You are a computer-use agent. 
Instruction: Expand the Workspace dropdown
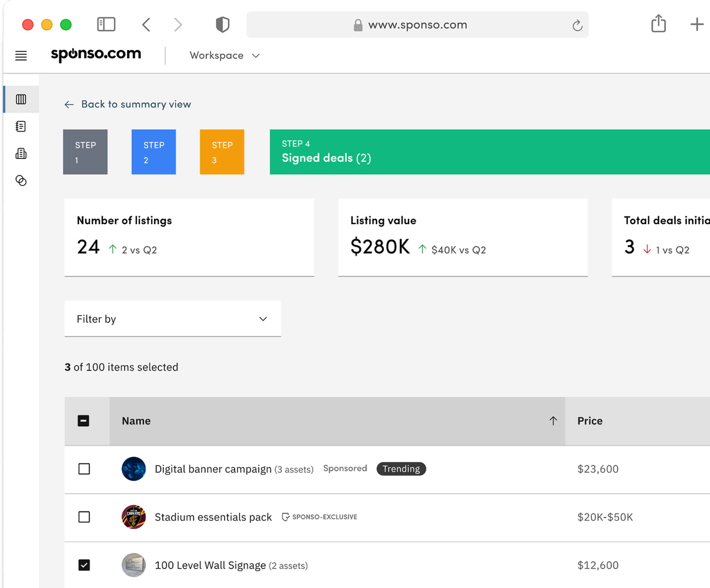(x=225, y=56)
